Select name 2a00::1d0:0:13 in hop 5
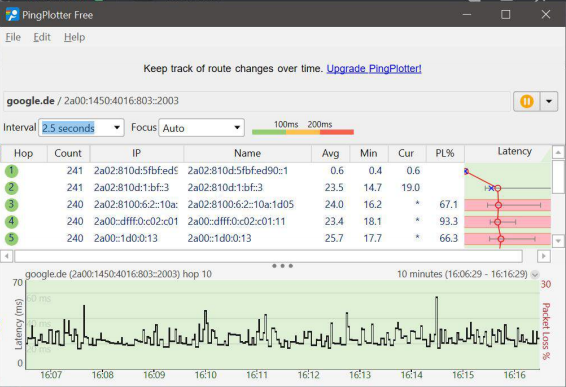 pos(219,238)
